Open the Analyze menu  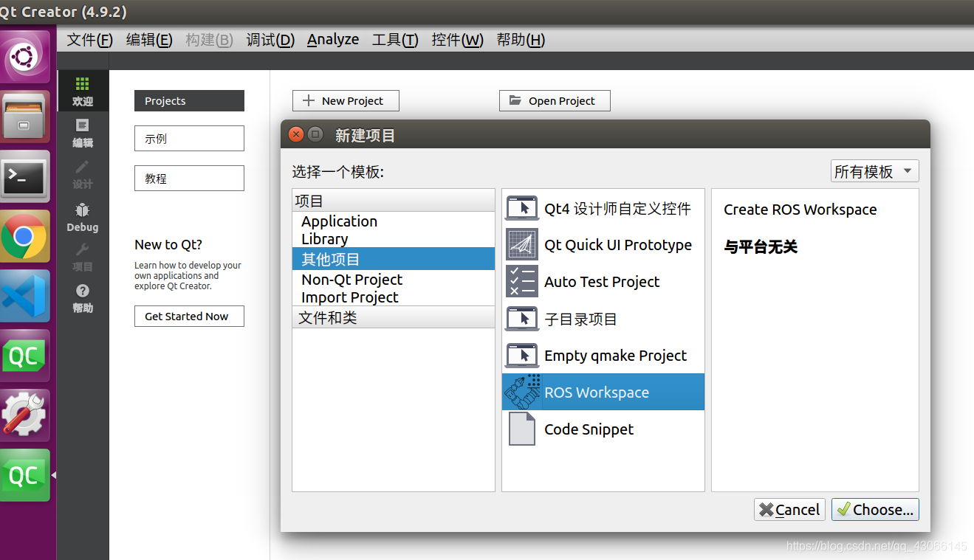(332, 40)
